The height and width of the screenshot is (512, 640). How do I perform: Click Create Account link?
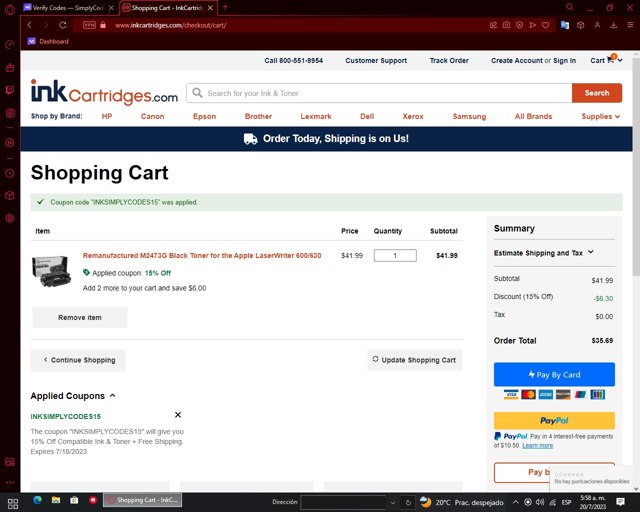pos(517,60)
